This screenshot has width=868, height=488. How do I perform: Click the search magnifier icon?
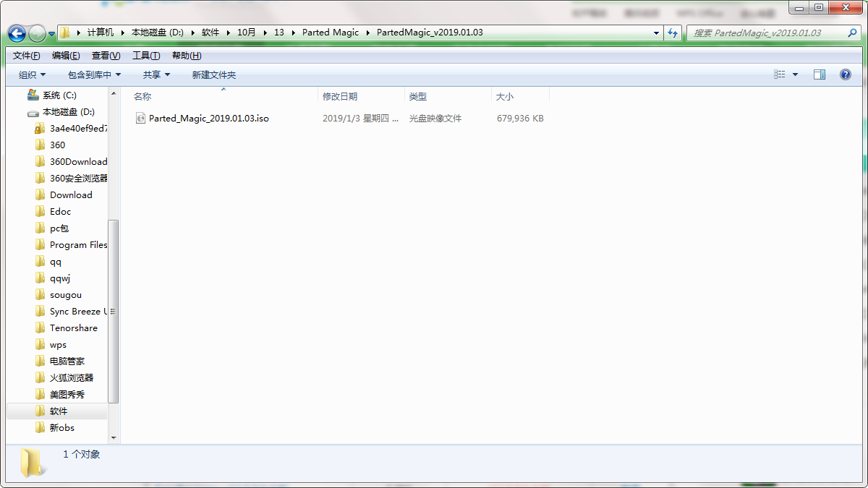point(853,33)
